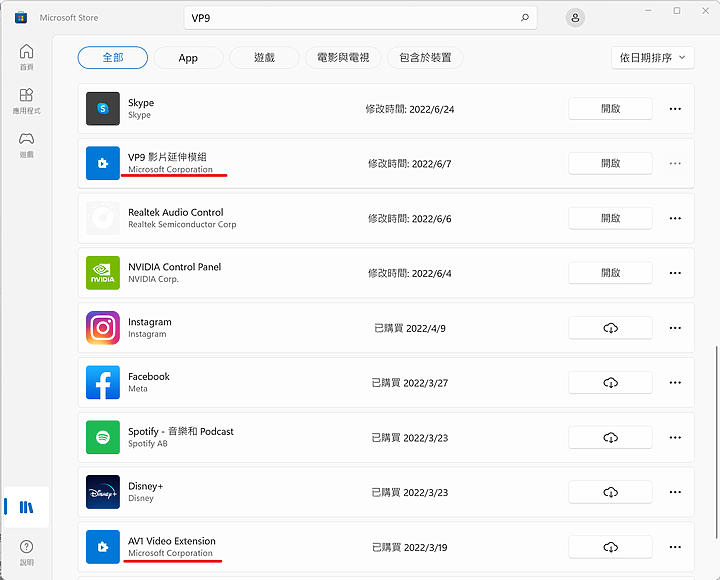
Task: Click the AV1 Video Extension icon
Action: pos(103,547)
